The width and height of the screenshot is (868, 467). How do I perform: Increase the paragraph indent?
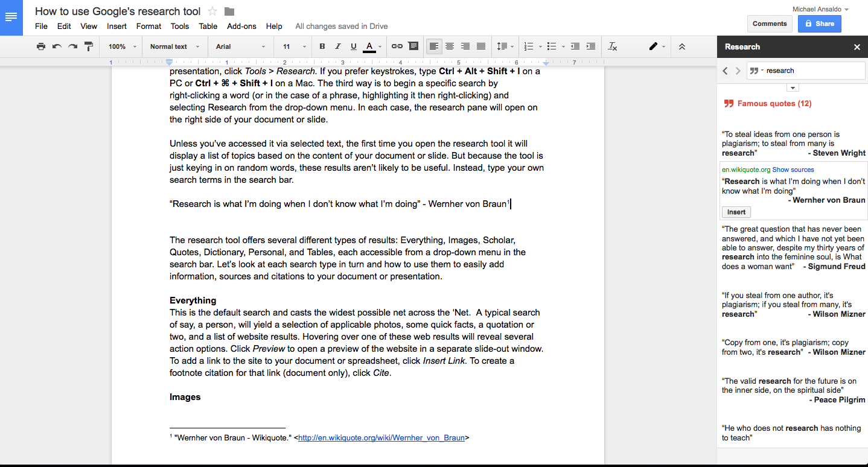590,46
